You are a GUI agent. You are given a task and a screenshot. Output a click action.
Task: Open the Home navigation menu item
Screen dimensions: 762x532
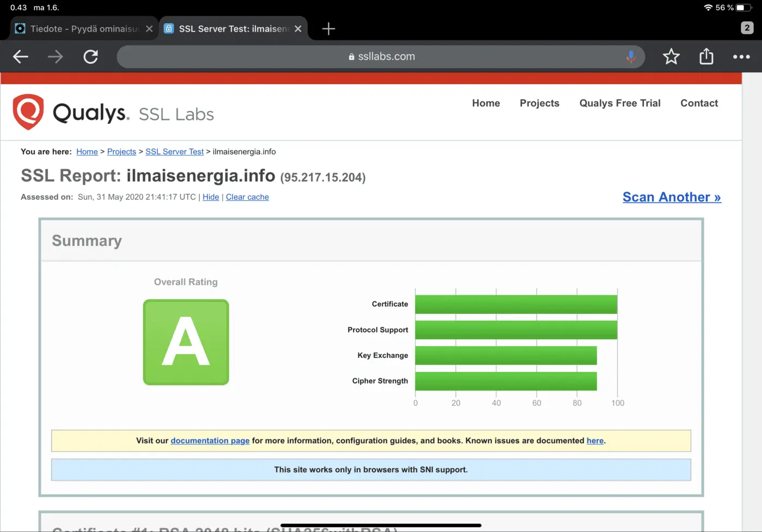point(486,103)
